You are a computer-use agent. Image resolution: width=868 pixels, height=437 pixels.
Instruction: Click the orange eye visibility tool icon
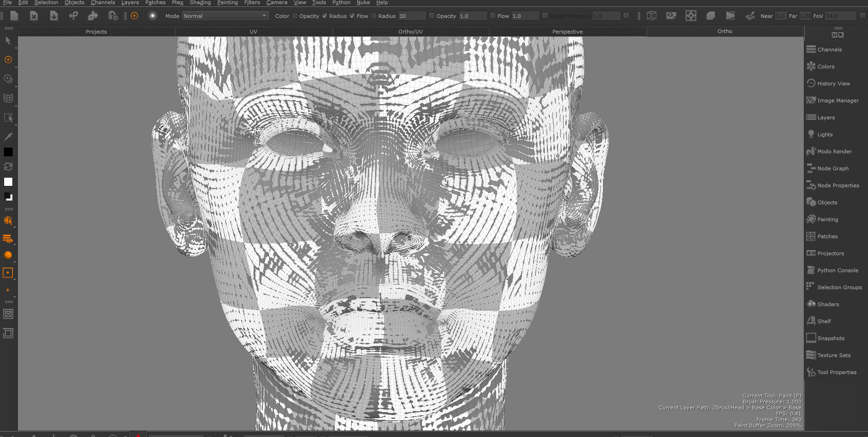[x=8, y=239]
